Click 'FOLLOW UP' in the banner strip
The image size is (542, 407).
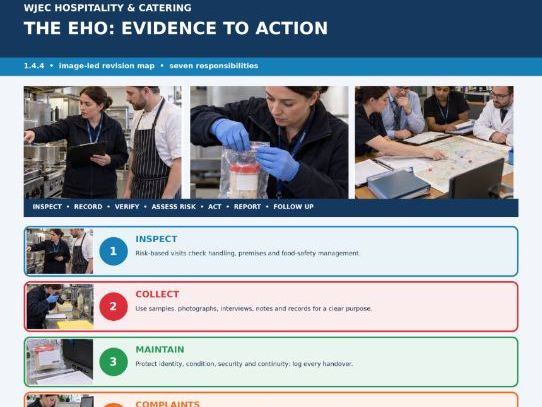click(293, 207)
